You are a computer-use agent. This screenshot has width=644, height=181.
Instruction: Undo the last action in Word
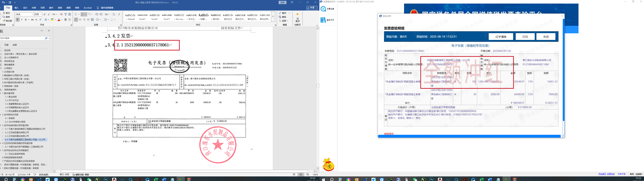(3, 2)
